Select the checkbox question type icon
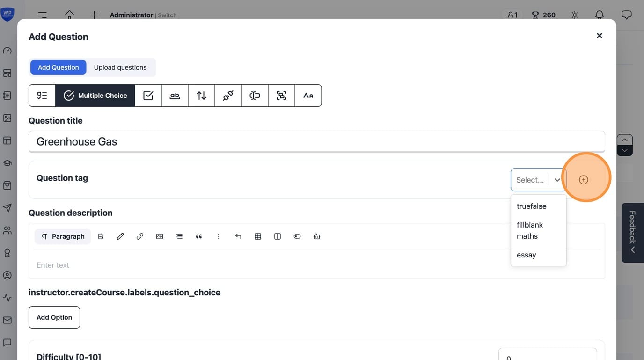Image resolution: width=644 pixels, height=360 pixels. point(148,96)
